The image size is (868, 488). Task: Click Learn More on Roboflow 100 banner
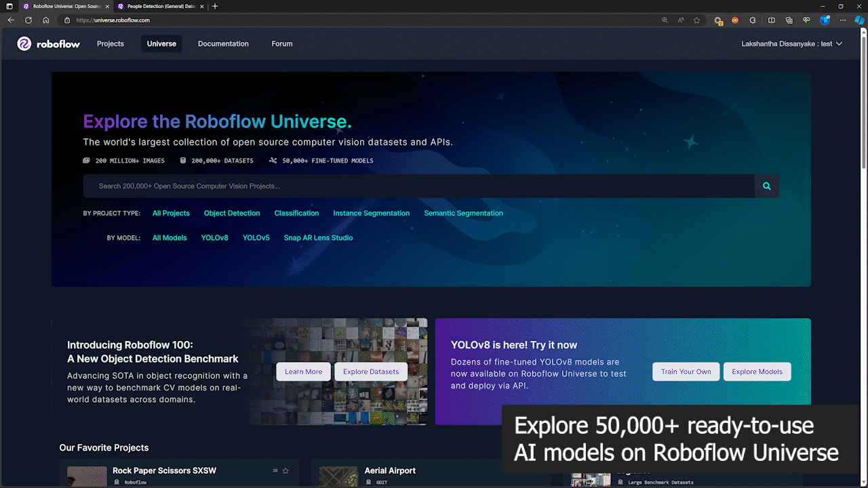304,371
